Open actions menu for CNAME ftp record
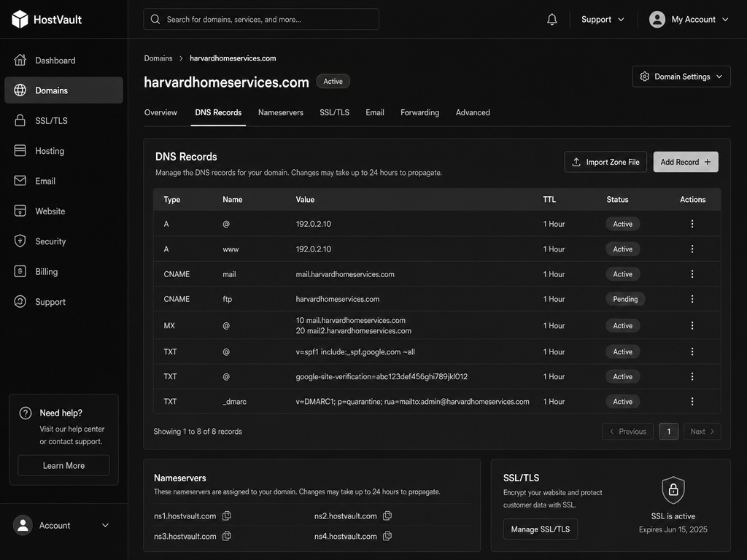This screenshot has width=747, height=560. click(692, 299)
